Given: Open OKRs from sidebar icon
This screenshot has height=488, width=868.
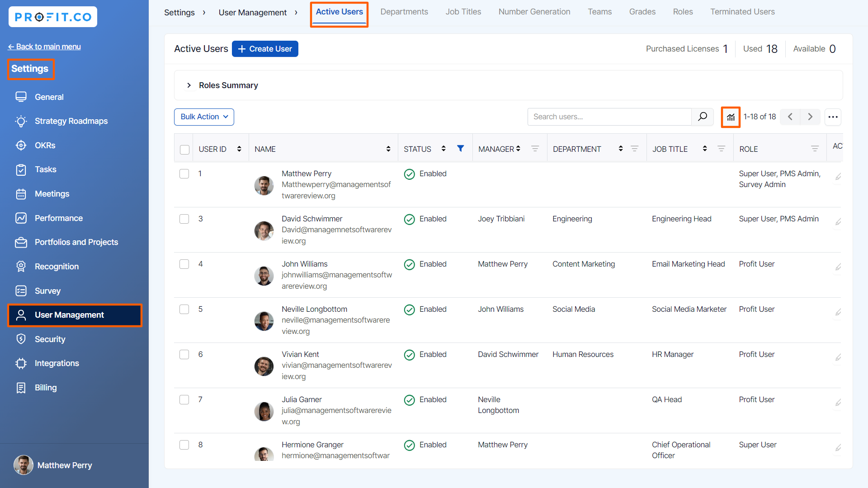Looking at the screenshot, I should (x=21, y=145).
